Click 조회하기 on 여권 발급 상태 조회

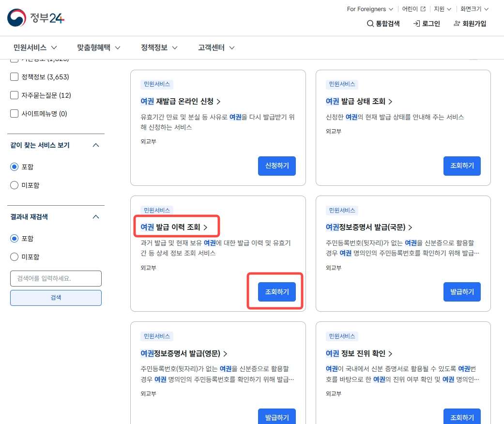coord(462,166)
